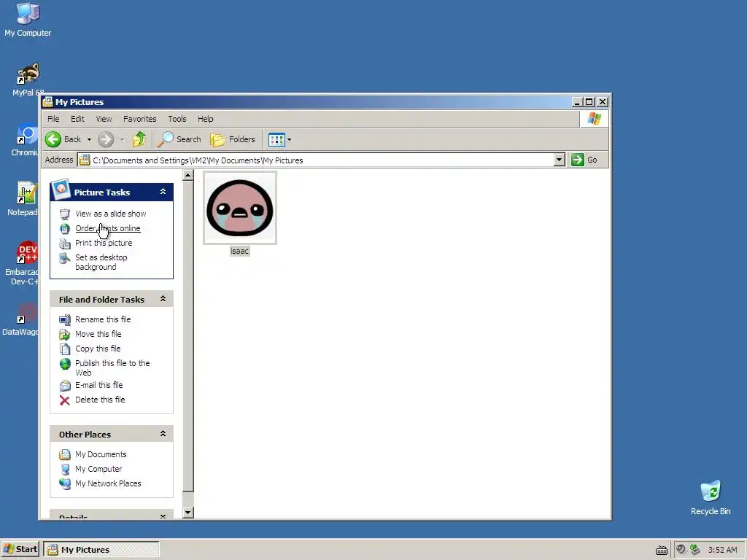Image resolution: width=747 pixels, height=560 pixels.
Task: Click the slide show icon in Picture Tasks
Action: tap(65, 214)
